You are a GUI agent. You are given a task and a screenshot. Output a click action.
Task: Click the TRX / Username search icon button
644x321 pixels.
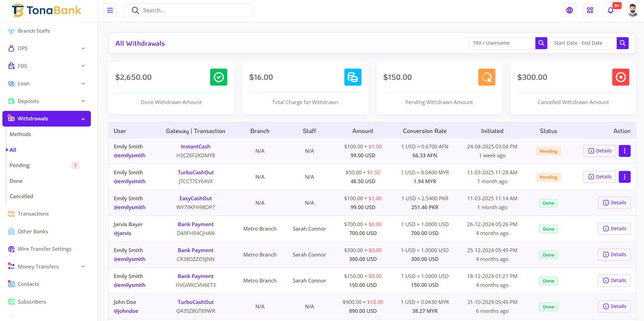[541, 43]
